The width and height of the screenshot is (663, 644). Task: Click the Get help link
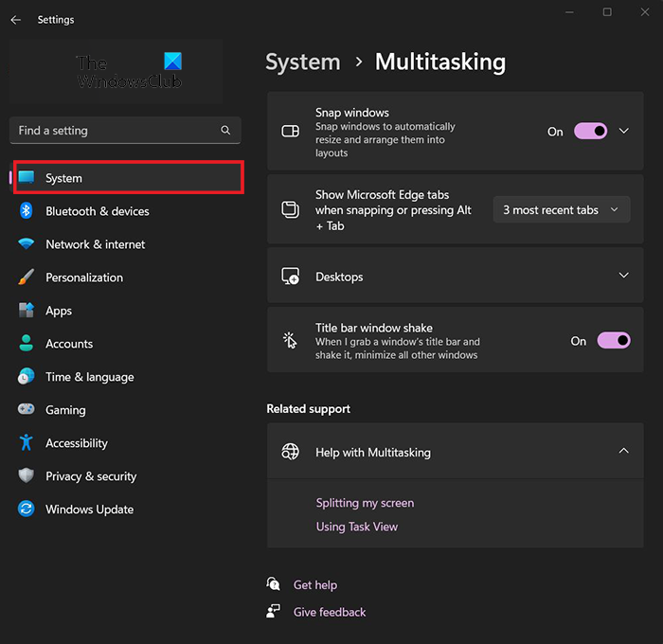(x=315, y=584)
